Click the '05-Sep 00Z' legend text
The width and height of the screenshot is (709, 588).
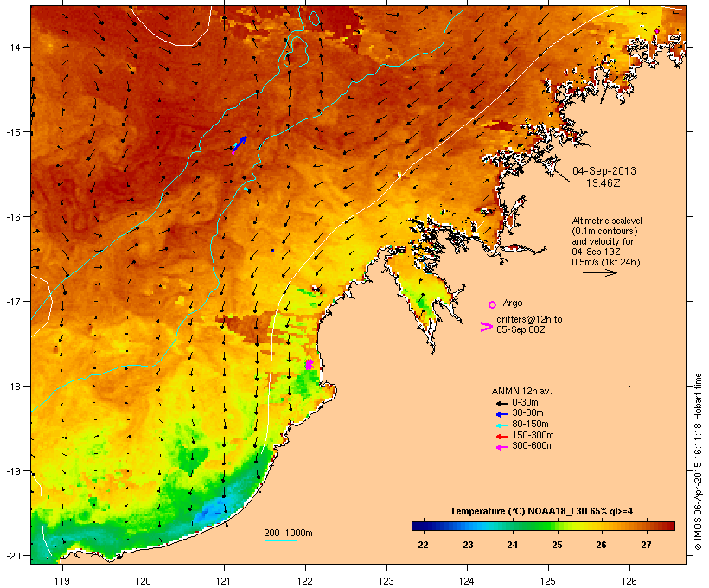point(521,329)
